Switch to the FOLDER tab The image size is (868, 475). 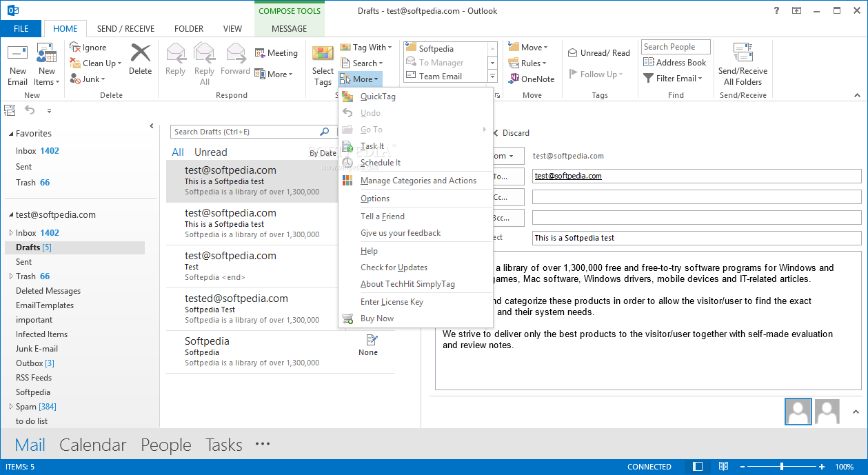tap(189, 29)
